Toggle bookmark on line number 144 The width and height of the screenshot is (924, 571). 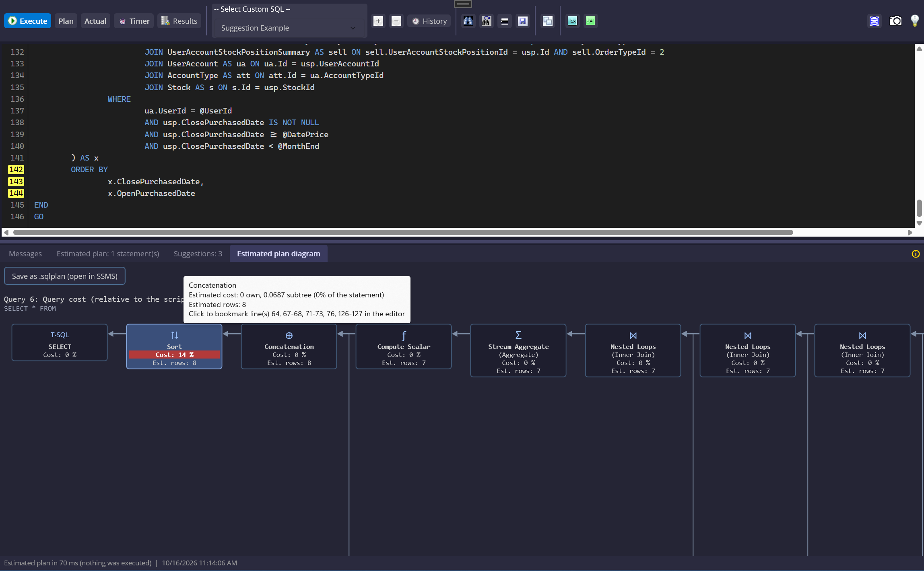coord(16,193)
